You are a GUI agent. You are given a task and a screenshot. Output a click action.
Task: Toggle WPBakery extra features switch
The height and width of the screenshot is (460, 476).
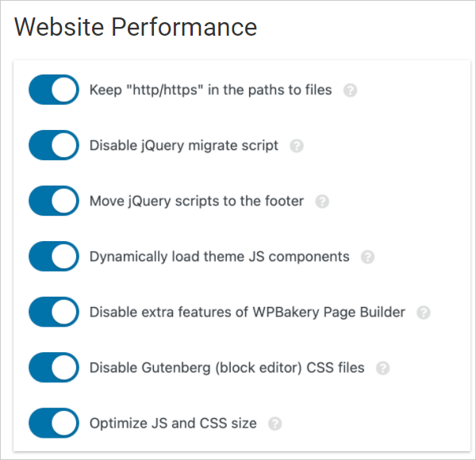(54, 312)
